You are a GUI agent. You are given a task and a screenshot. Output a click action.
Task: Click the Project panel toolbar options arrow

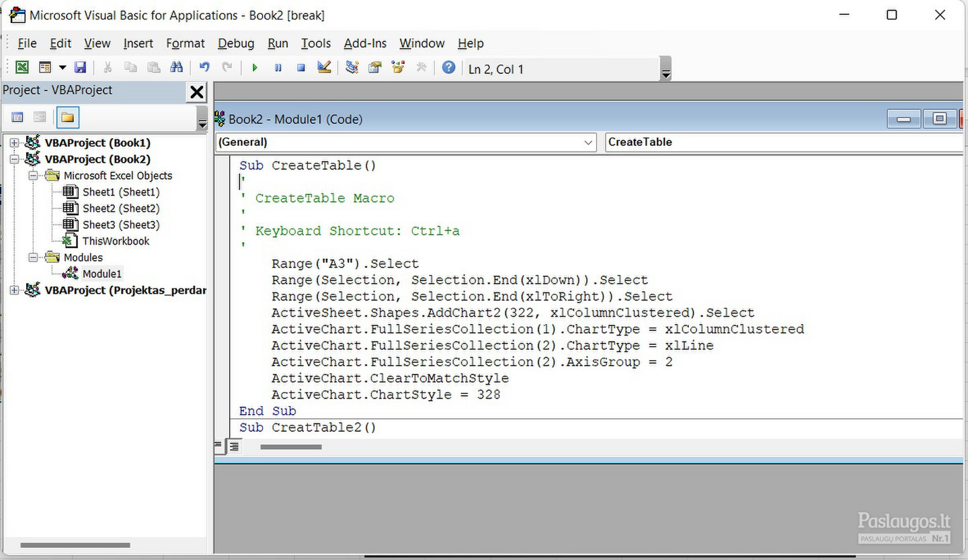[202, 118]
